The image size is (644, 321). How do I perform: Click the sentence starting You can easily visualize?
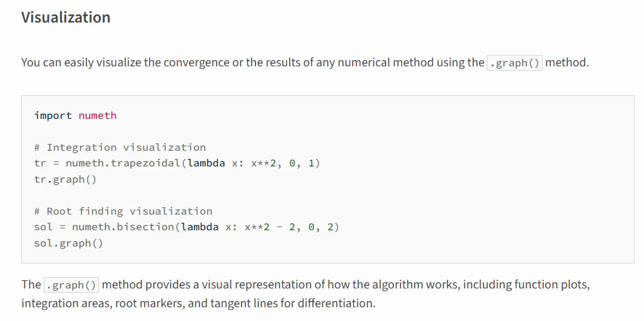coord(305,63)
